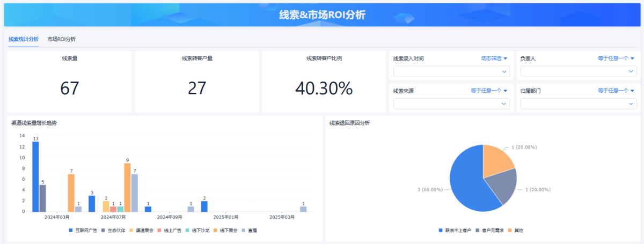The image size is (644, 244).
Task: Expand the 线索录入时间 value selector
Action: point(451,71)
